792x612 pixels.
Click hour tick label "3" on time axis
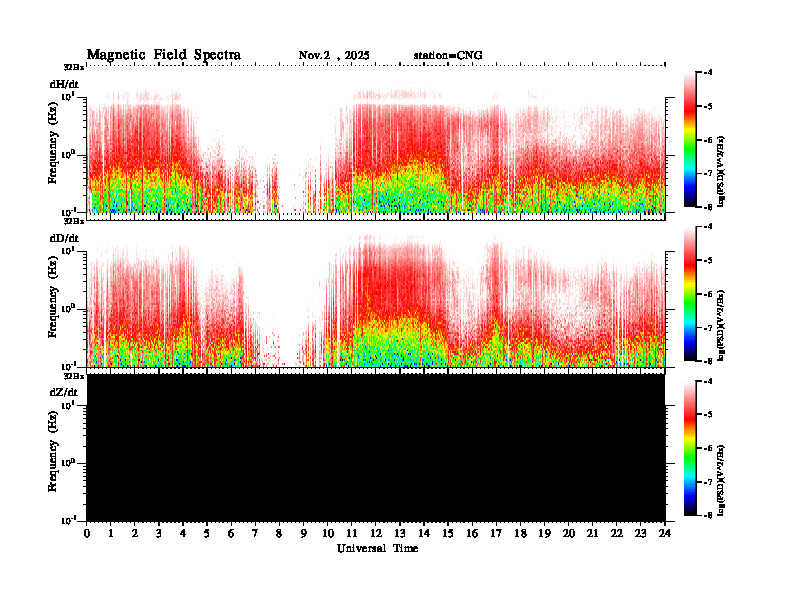tap(159, 534)
